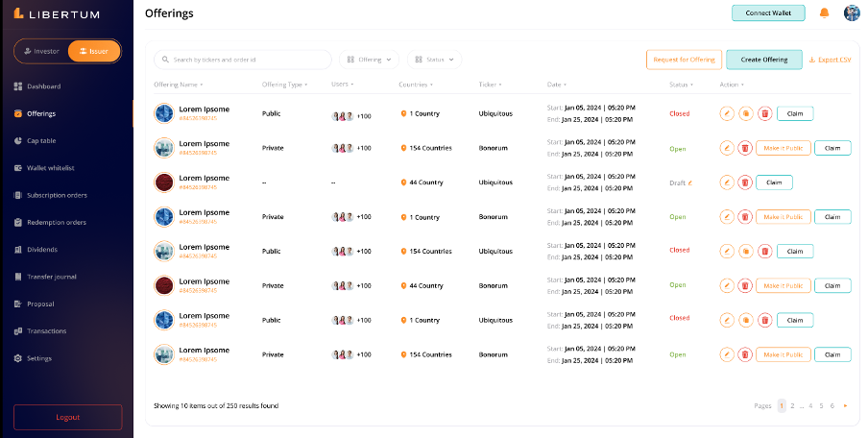Open the user profile avatar

[852, 13]
